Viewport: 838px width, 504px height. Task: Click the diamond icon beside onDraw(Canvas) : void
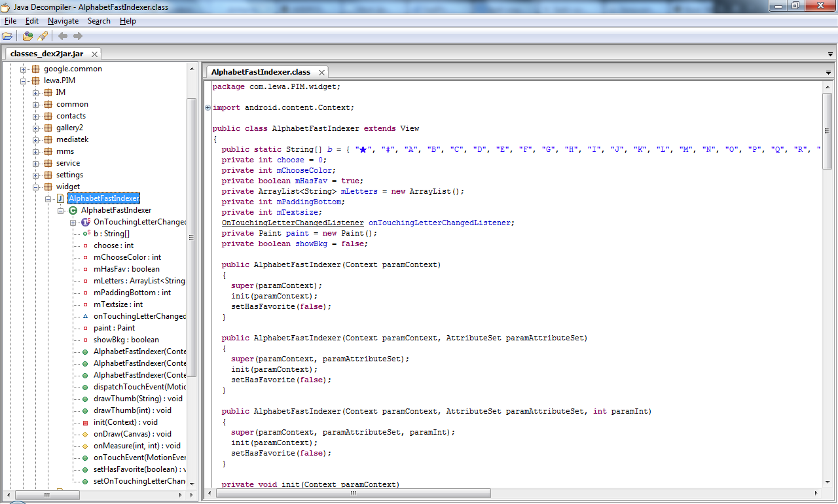pyautogui.click(x=86, y=434)
